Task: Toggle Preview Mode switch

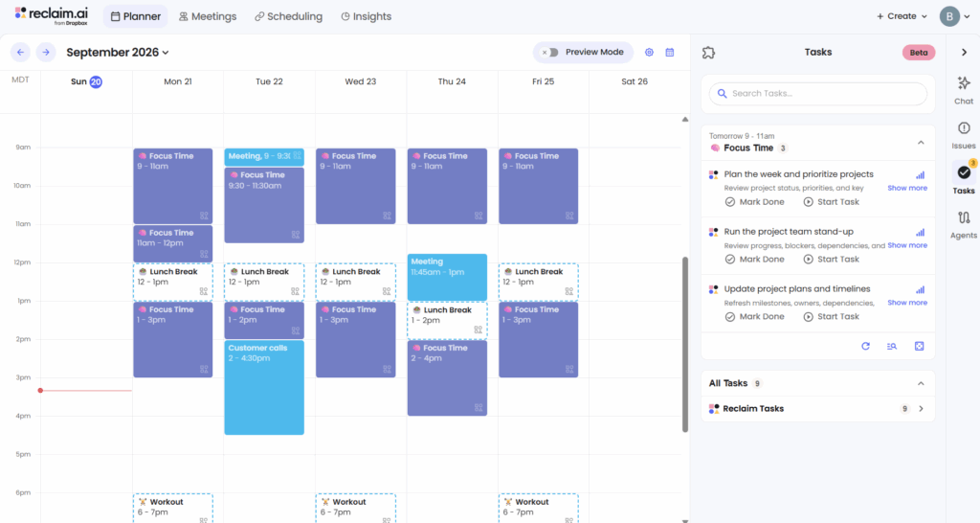Action: pyautogui.click(x=550, y=53)
